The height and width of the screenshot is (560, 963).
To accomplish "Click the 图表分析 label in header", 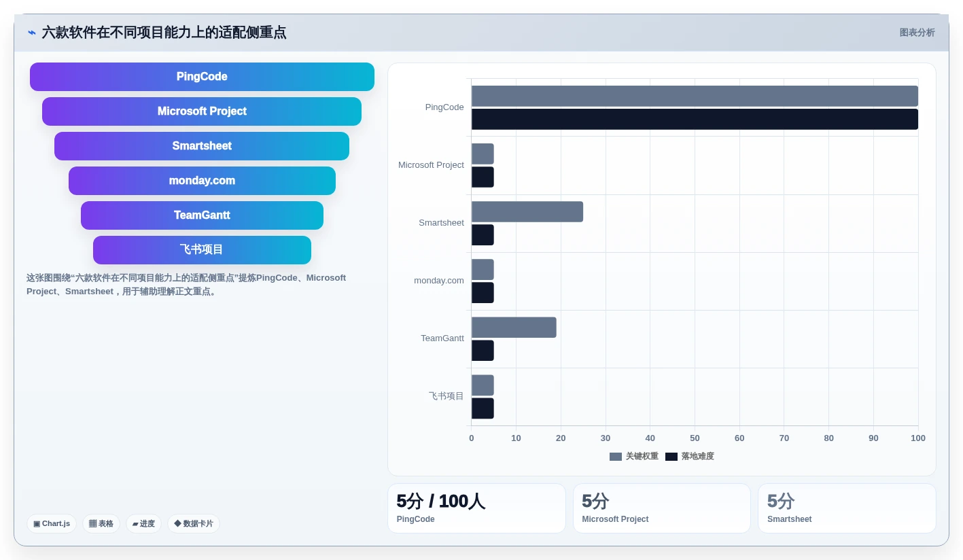I will tap(917, 33).
